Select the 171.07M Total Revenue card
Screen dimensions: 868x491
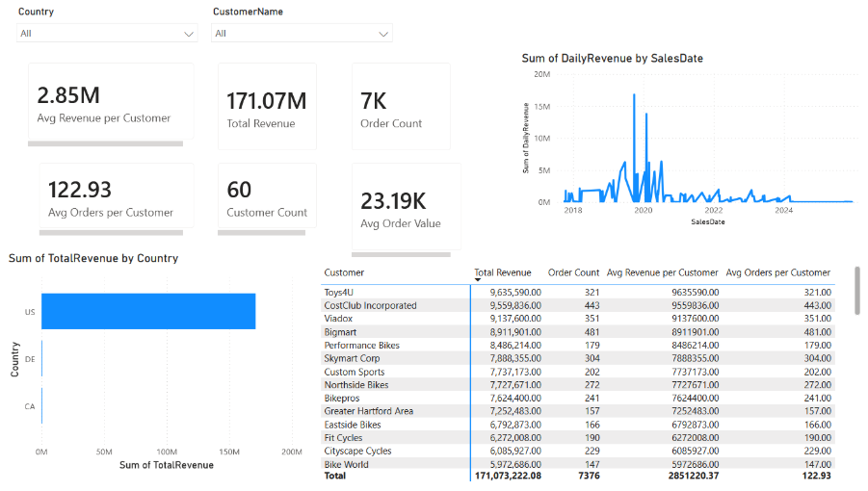(268, 106)
